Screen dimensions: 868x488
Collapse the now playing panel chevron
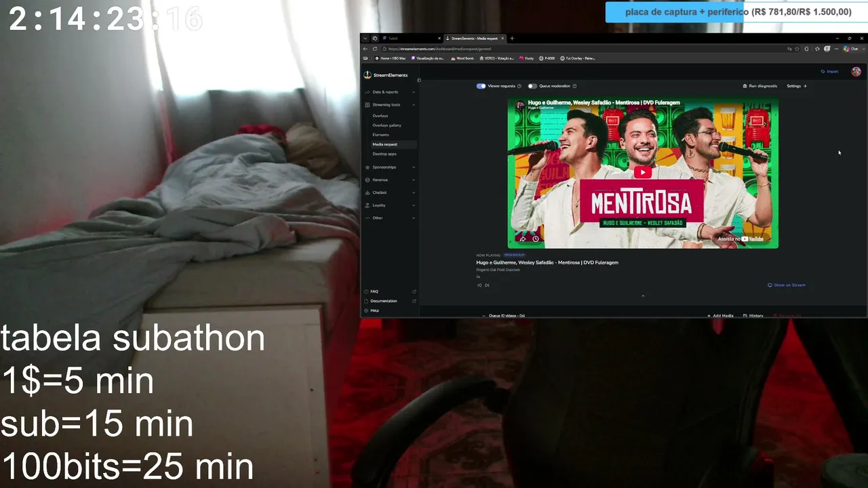point(643,296)
